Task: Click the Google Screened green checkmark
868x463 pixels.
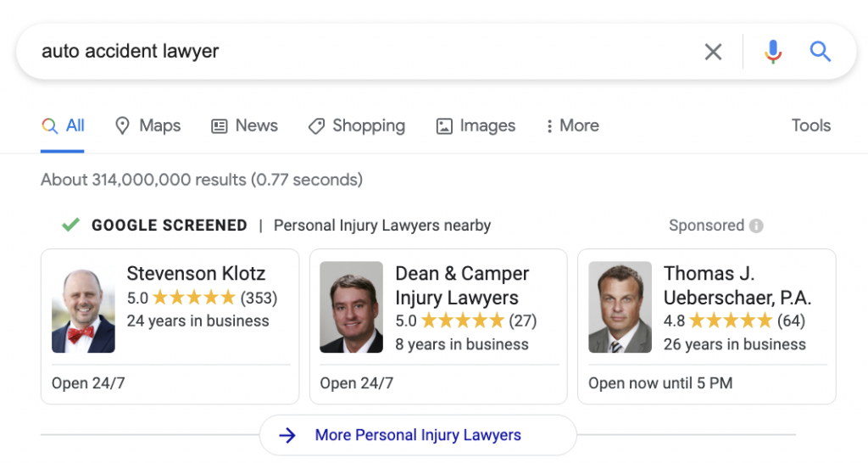Action: click(71, 225)
